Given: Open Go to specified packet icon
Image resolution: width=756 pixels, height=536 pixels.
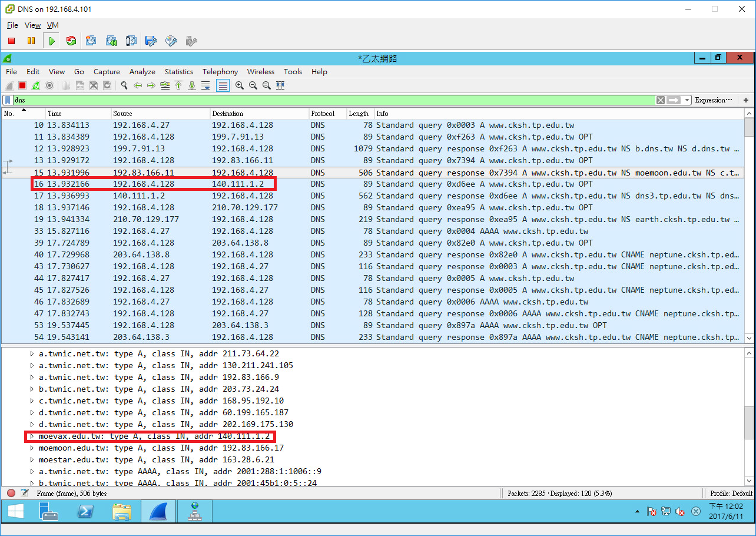Looking at the screenshot, I should point(165,85).
